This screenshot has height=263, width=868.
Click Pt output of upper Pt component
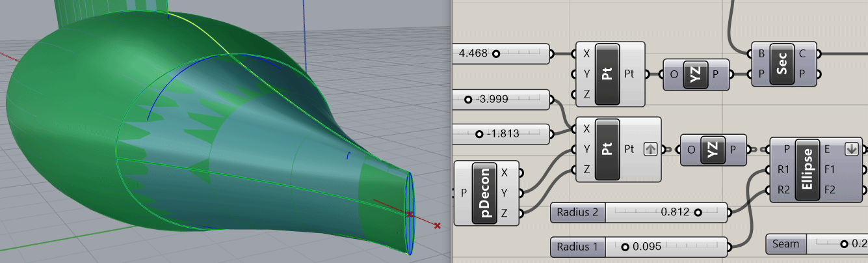(629, 74)
